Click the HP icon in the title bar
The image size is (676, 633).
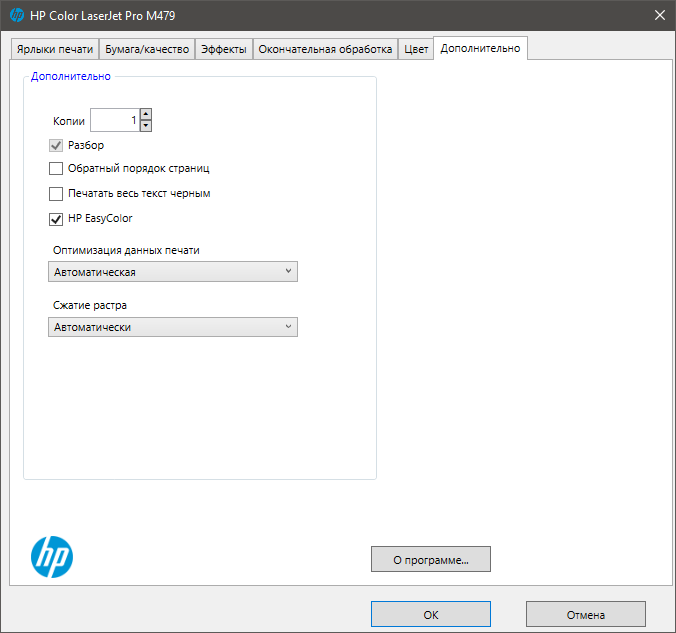(x=17, y=15)
